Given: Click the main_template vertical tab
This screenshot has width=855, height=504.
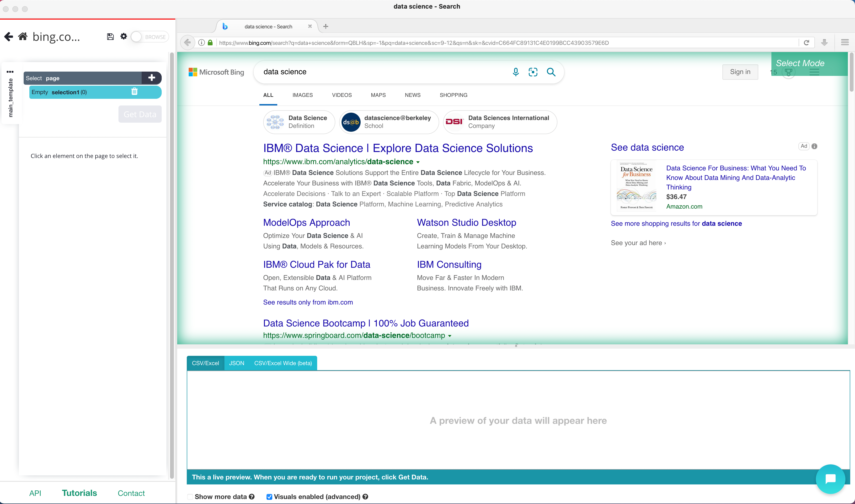Looking at the screenshot, I should 11,98.
